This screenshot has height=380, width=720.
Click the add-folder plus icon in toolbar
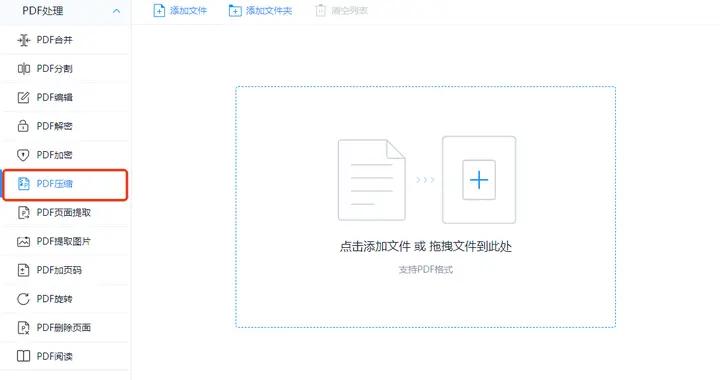click(235, 11)
